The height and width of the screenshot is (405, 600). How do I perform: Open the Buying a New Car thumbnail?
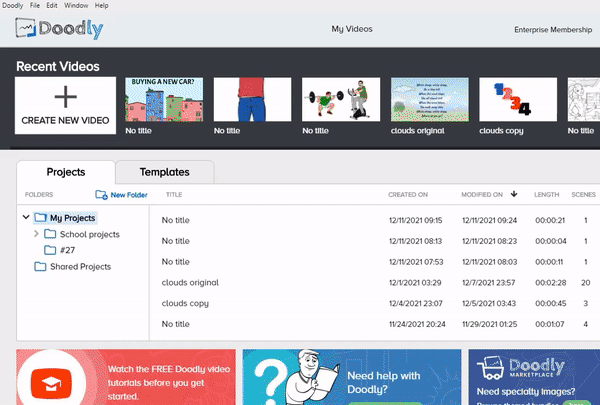(164, 100)
